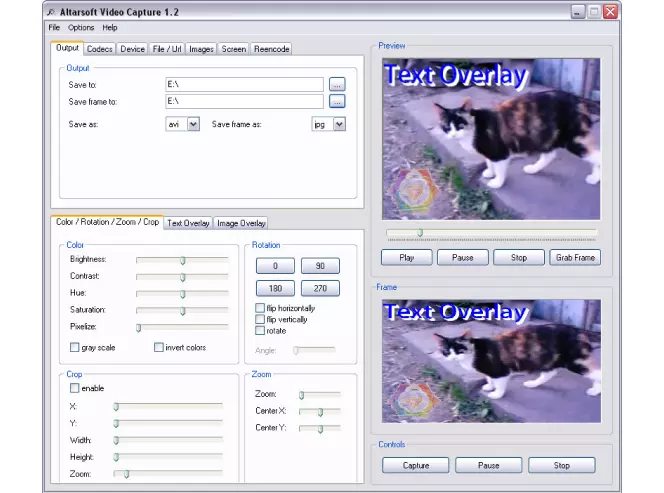Open the File / Url tab
Screen dimensions: 664x493
(x=167, y=49)
